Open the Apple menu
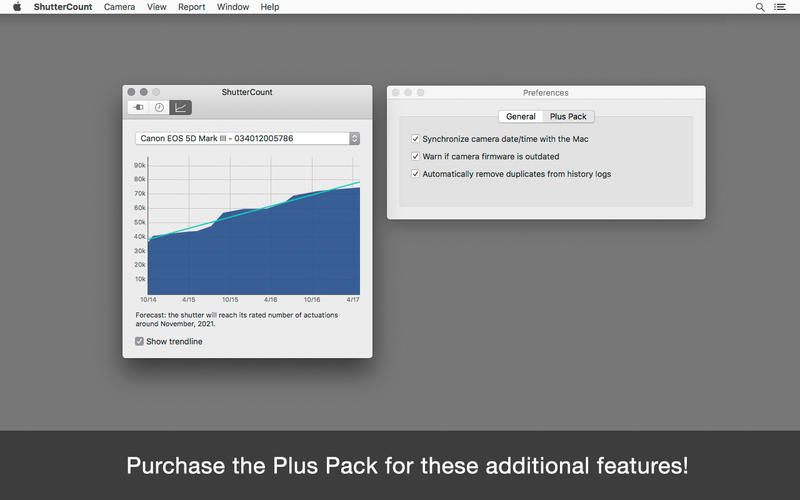The image size is (800, 500). click(17, 7)
